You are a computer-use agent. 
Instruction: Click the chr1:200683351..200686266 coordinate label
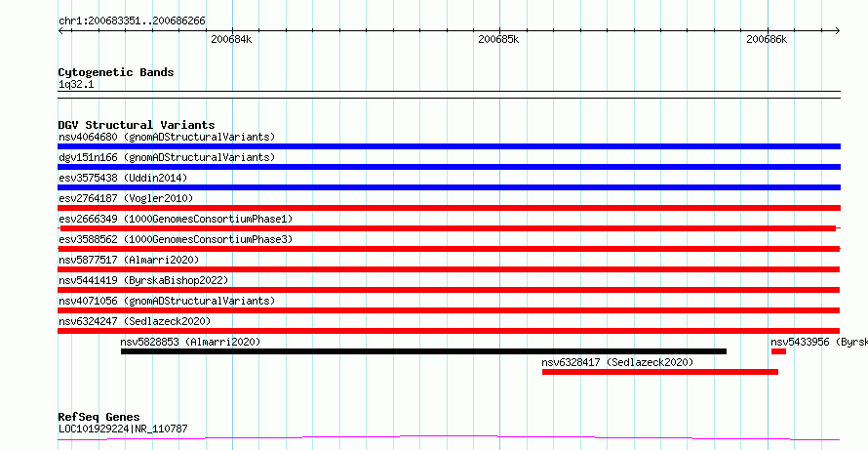click(132, 21)
